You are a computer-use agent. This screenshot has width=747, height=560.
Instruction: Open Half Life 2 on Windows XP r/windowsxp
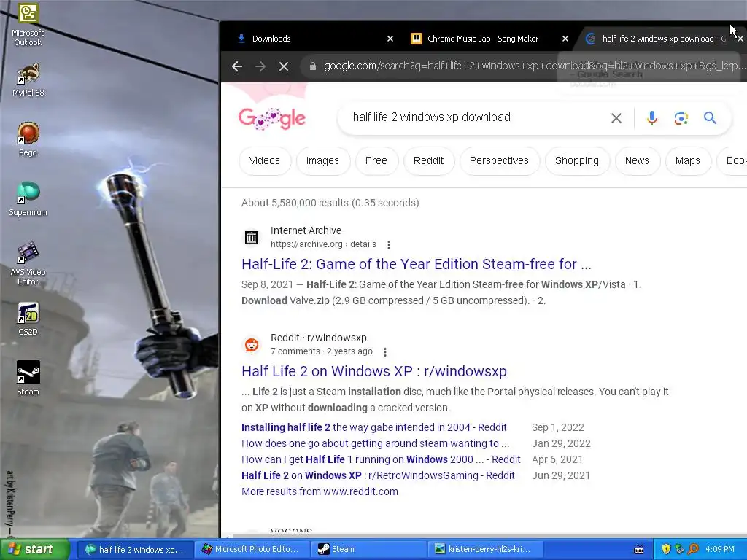tap(374, 371)
